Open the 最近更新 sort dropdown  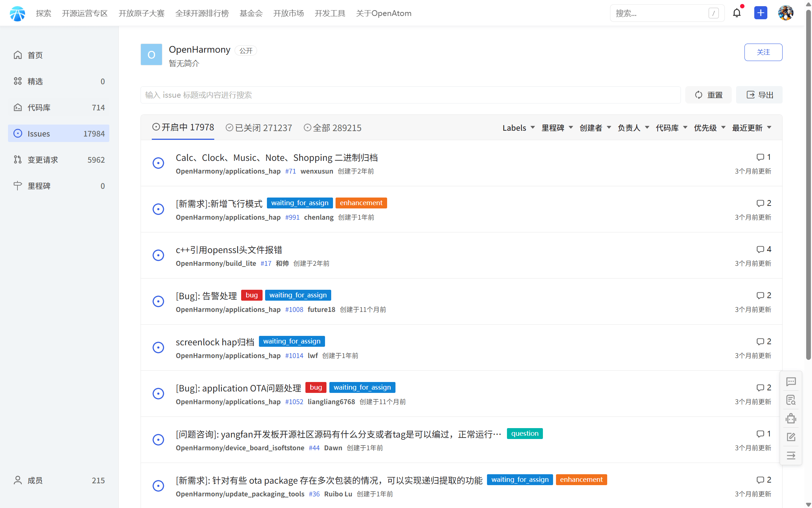point(752,128)
